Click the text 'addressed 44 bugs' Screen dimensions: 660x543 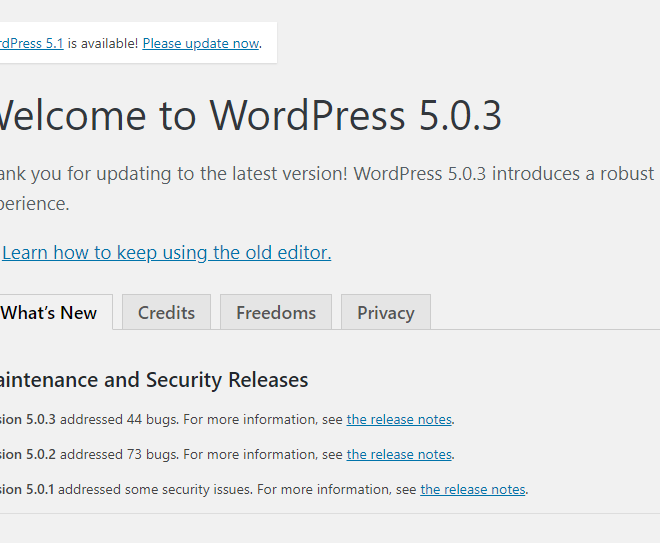[x=119, y=419]
